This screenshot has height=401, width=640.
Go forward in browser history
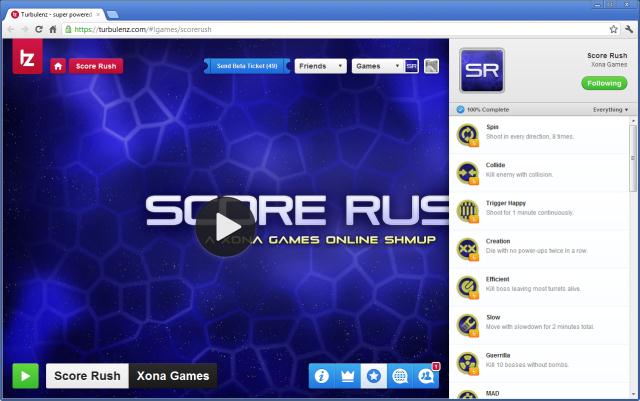(x=24, y=29)
